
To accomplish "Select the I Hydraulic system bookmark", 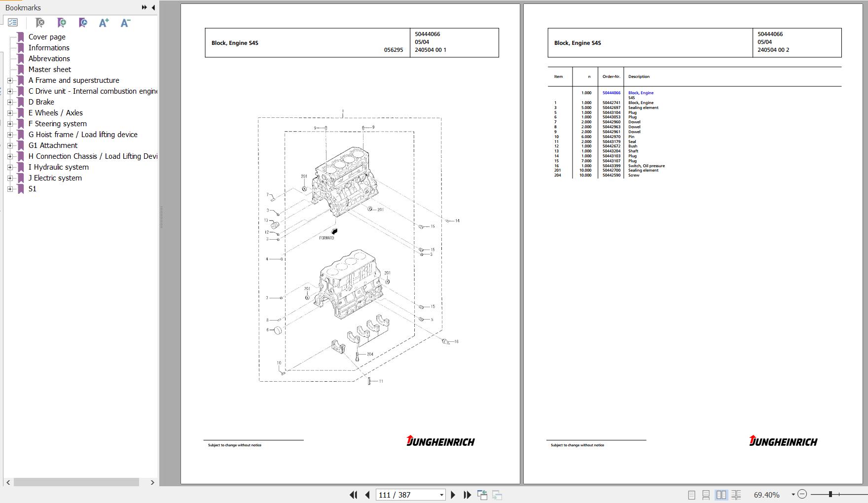I will pos(59,167).
